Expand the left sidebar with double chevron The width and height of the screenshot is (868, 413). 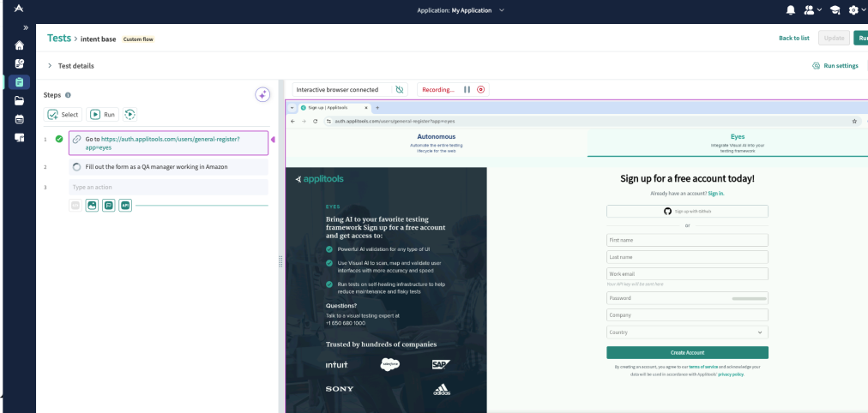pos(25,27)
